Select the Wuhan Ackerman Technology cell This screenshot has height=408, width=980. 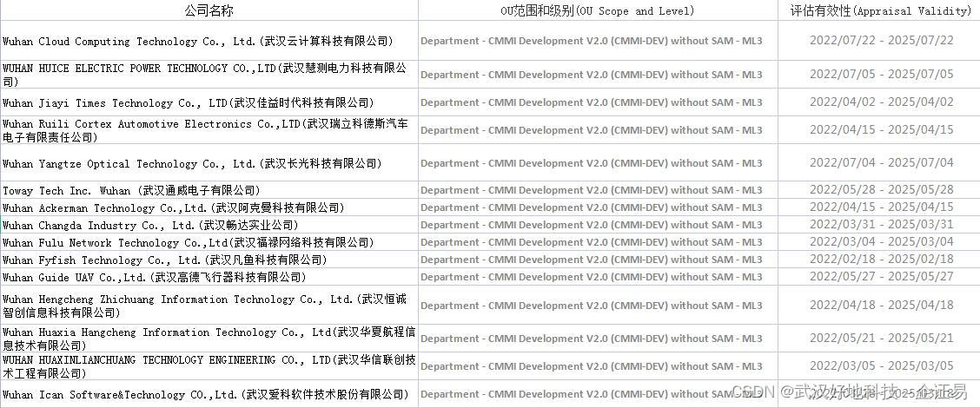(x=209, y=207)
